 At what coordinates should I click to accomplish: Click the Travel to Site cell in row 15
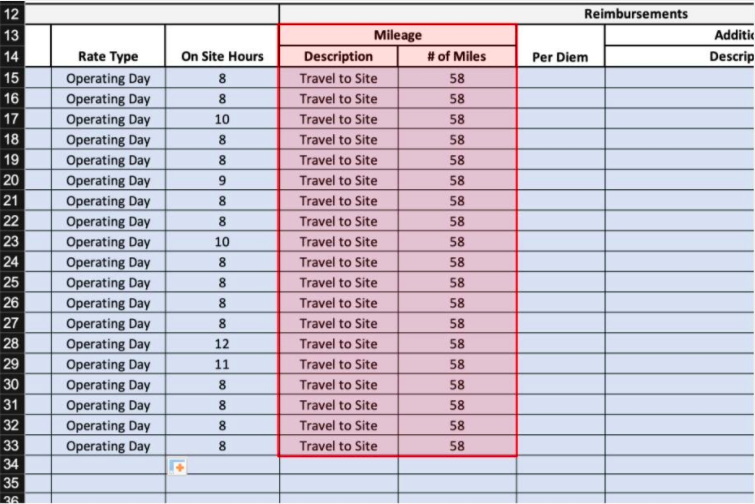338,78
